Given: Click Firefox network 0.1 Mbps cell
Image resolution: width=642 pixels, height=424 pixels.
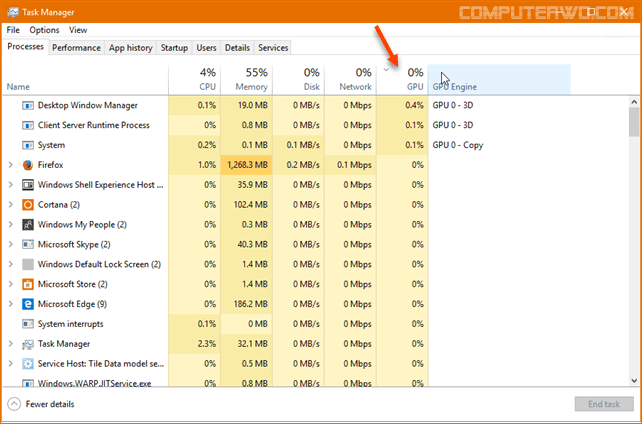Looking at the screenshot, I should (x=350, y=165).
